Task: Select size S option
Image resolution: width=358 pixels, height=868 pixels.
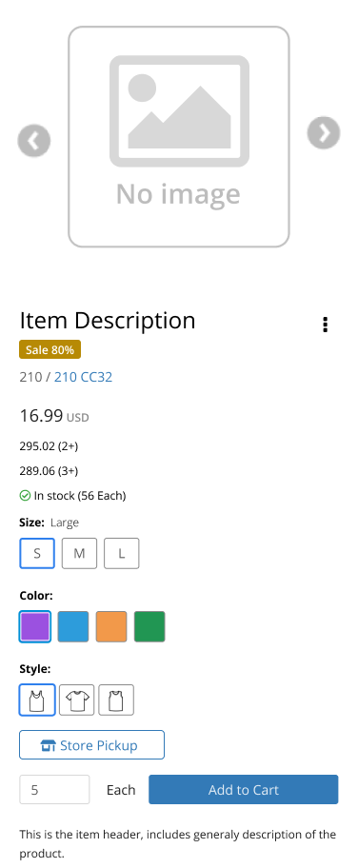Action: click(37, 554)
